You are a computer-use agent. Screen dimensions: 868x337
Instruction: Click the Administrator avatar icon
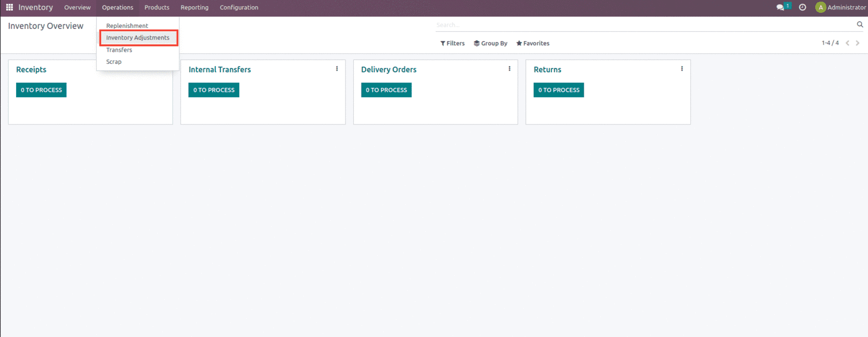point(820,7)
